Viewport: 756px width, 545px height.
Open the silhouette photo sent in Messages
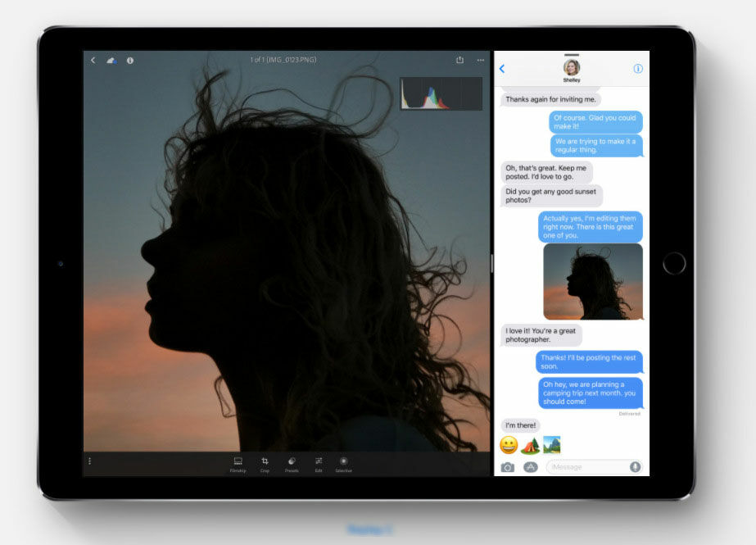[x=593, y=281]
